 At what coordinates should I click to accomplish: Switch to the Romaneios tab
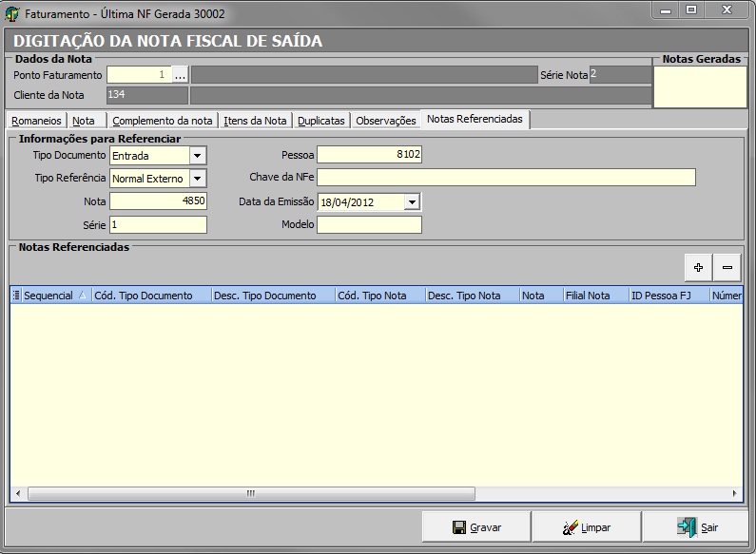click(36, 121)
